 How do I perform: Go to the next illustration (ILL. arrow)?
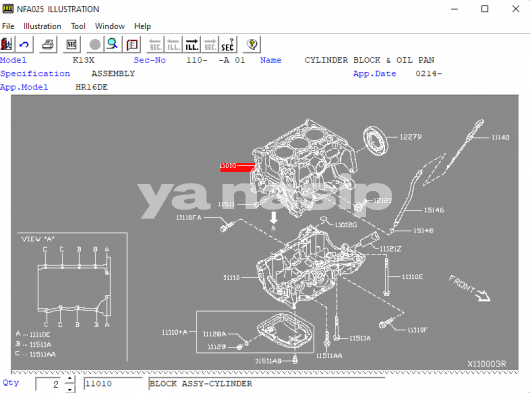[x=192, y=44]
